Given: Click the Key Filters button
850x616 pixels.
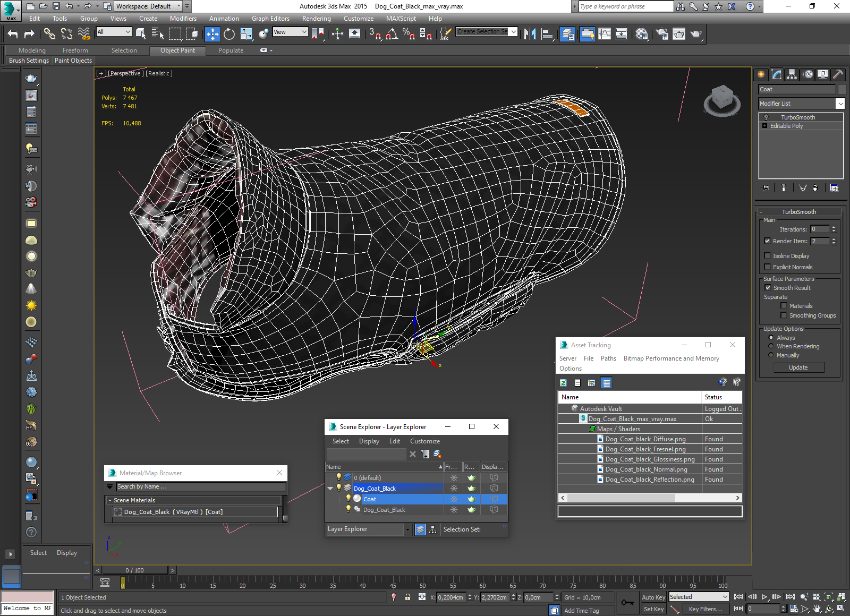Looking at the screenshot, I should (705, 609).
